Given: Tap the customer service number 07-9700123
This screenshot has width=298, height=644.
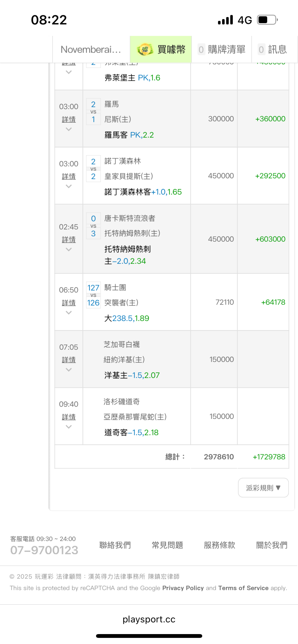Looking at the screenshot, I should (x=44, y=550).
